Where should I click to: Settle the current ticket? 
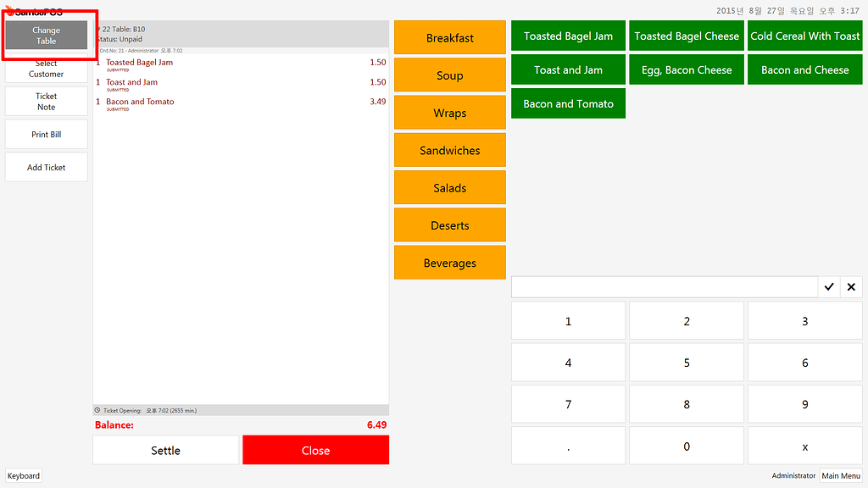166,450
